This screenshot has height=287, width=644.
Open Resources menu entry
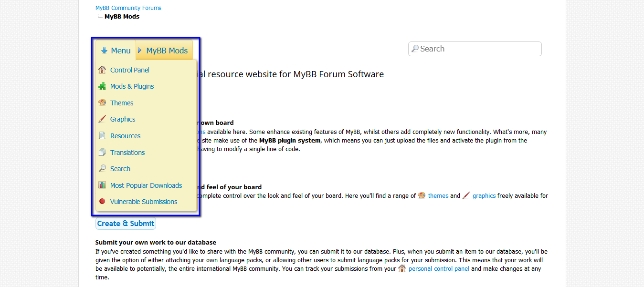(x=125, y=136)
